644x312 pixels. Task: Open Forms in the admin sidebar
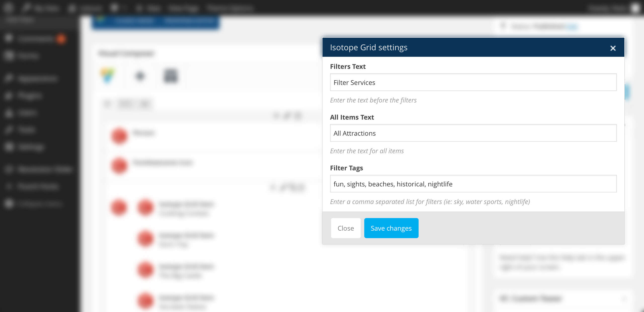(x=28, y=56)
